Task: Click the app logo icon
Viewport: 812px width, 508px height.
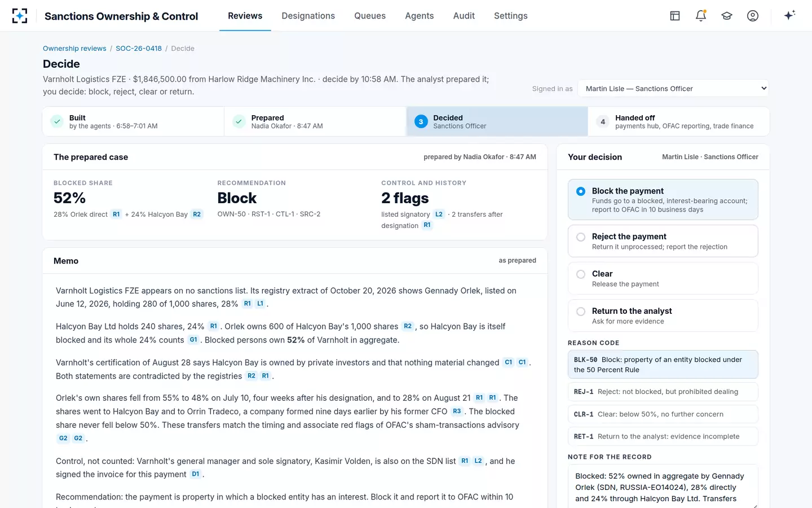Action: (20, 16)
